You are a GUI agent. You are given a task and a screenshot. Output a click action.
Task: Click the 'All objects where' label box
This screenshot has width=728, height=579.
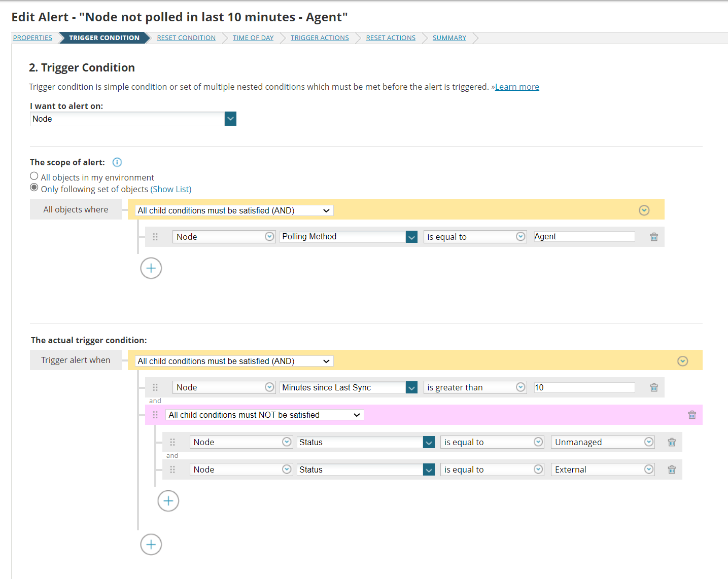coord(76,209)
